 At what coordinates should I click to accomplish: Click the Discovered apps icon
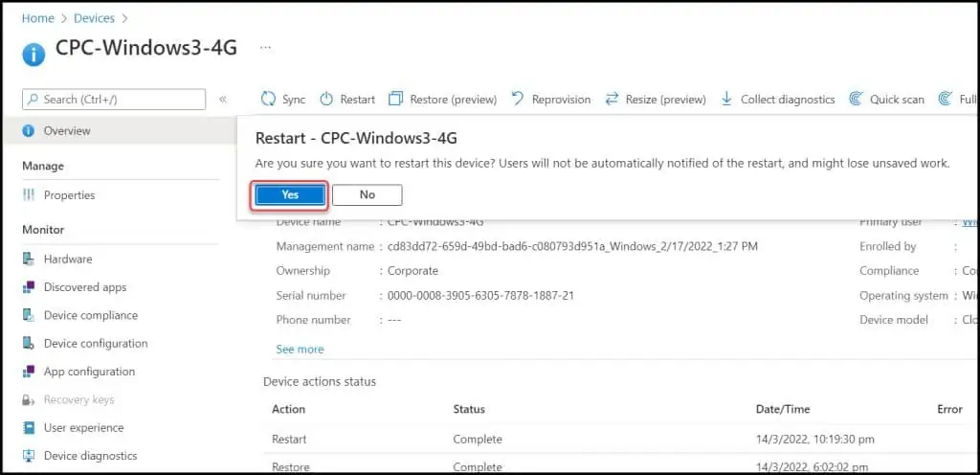[28, 287]
